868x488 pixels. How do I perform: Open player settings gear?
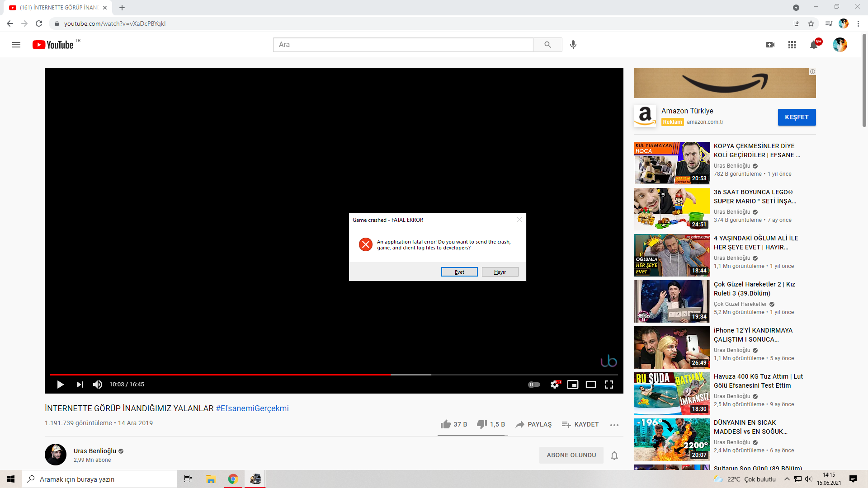pyautogui.click(x=555, y=385)
